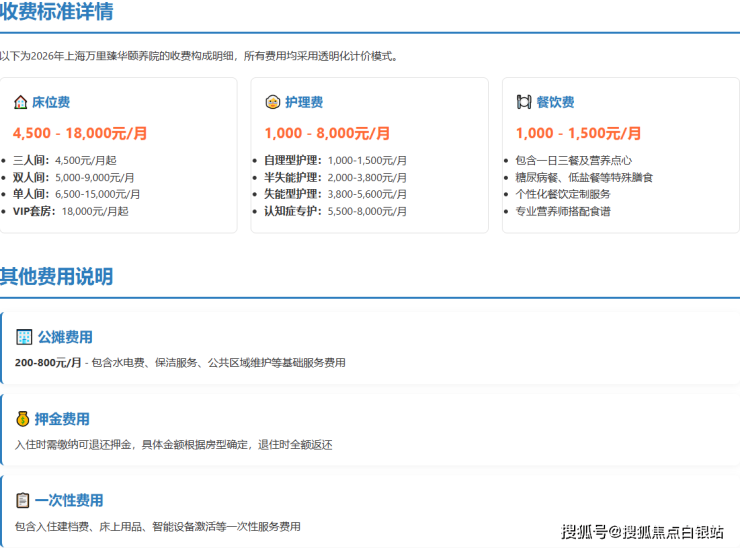Click the nurse face icon beside 护理费

(x=272, y=102)
